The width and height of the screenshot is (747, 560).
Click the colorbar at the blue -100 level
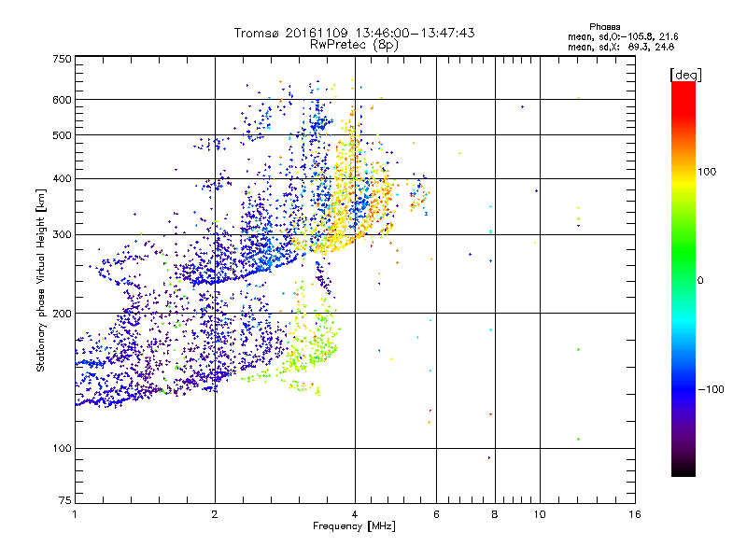tap(684, 389)
